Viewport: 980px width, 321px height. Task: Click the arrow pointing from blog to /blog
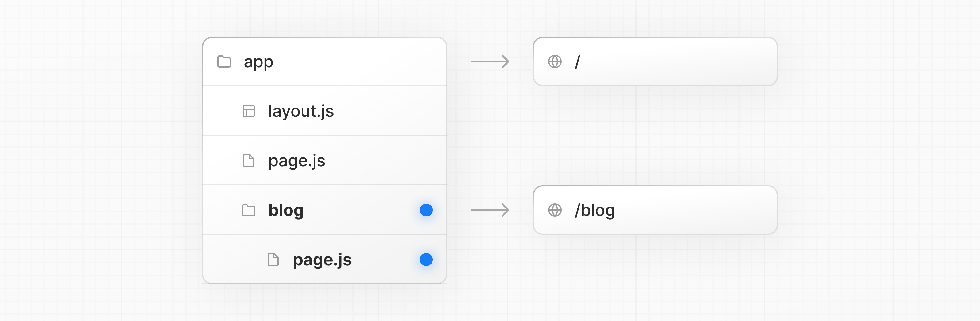490,210
